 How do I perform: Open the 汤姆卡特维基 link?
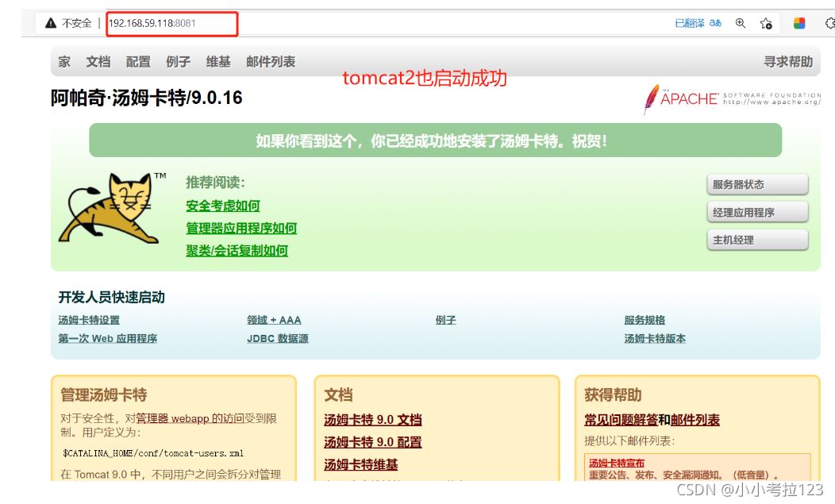click(x=361, y=464)
